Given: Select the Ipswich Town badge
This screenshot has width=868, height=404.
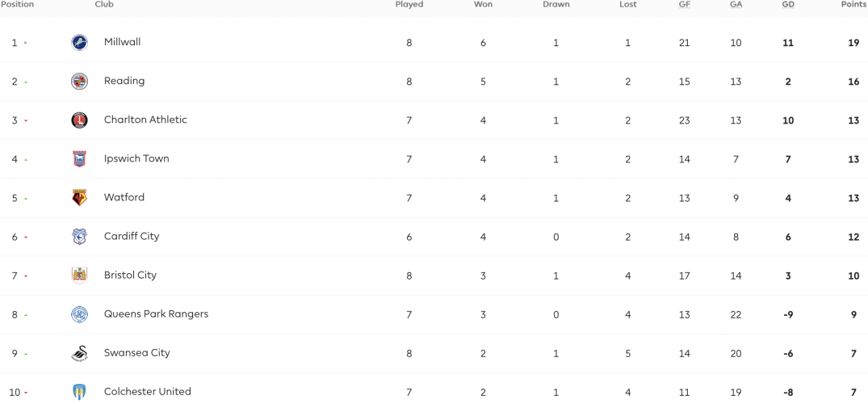Looking at the screenshot, I should 79,159.
